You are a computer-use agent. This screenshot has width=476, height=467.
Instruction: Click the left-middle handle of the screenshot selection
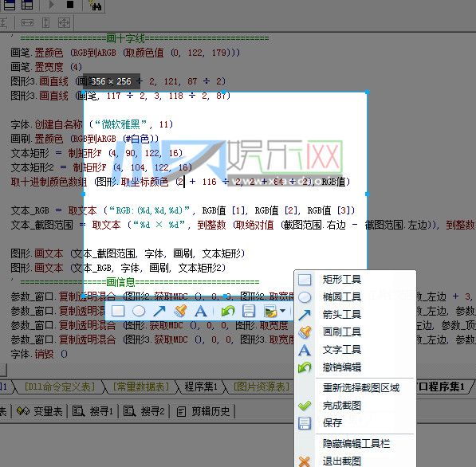[84, 194]
